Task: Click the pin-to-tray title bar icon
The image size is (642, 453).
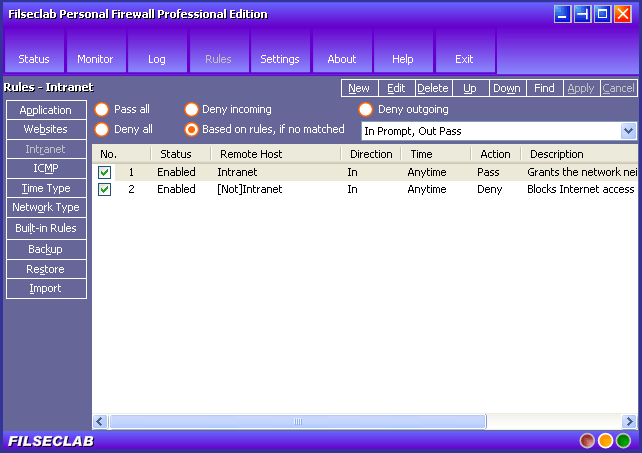Action: tap(582, 14)
